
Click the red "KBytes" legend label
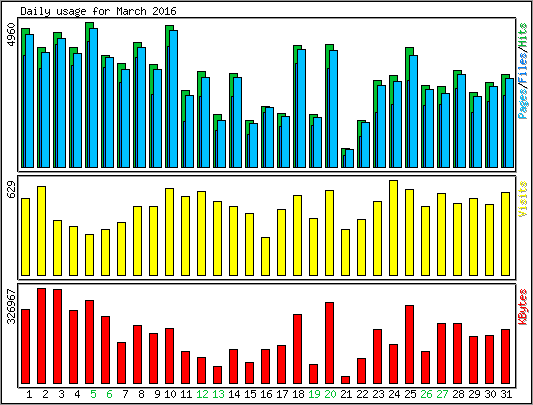523,307
